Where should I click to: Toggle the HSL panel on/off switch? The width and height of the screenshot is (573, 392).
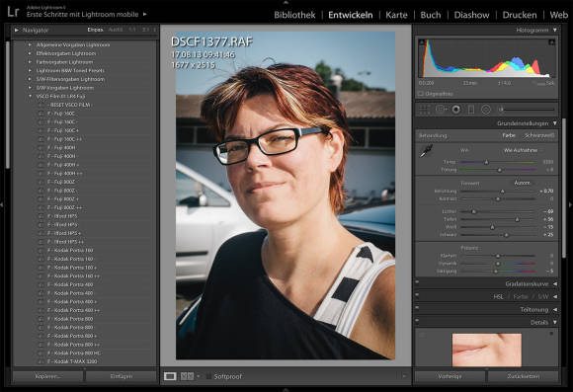click(x=417, y=295)
